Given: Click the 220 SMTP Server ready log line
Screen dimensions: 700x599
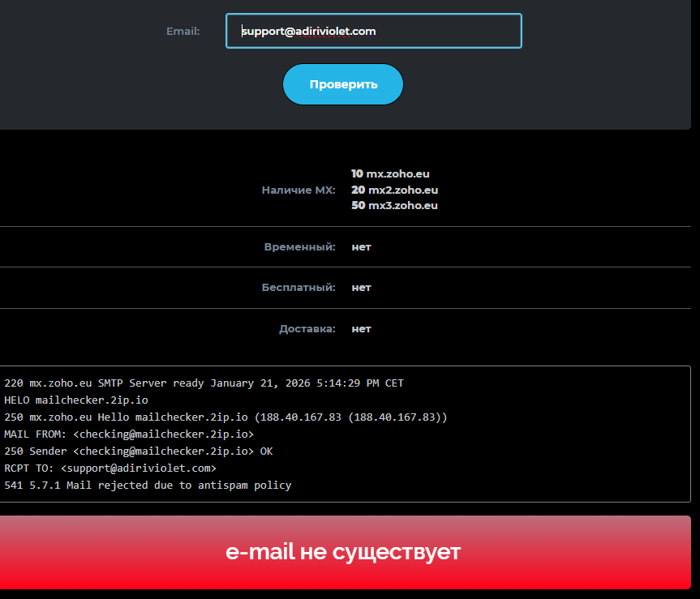Looking at the screenshot, I should [204, 383].
